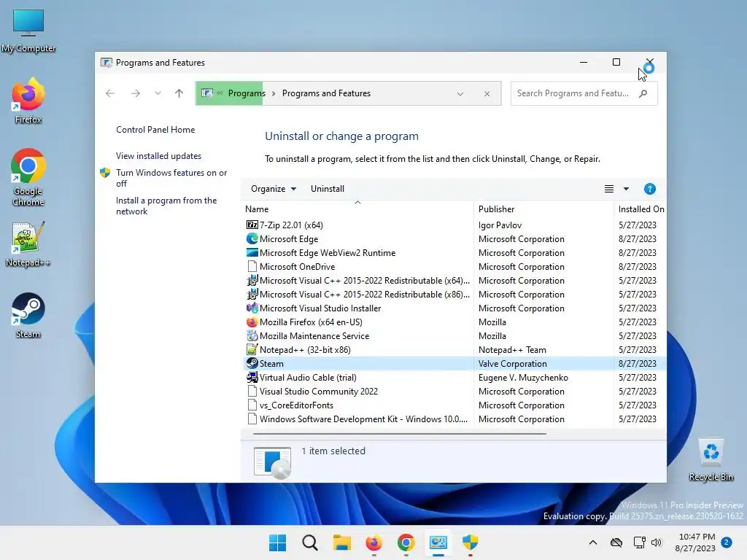747x560 pixels.
Task: Open Turn Windows features on or off
Action: click(171, 178)
